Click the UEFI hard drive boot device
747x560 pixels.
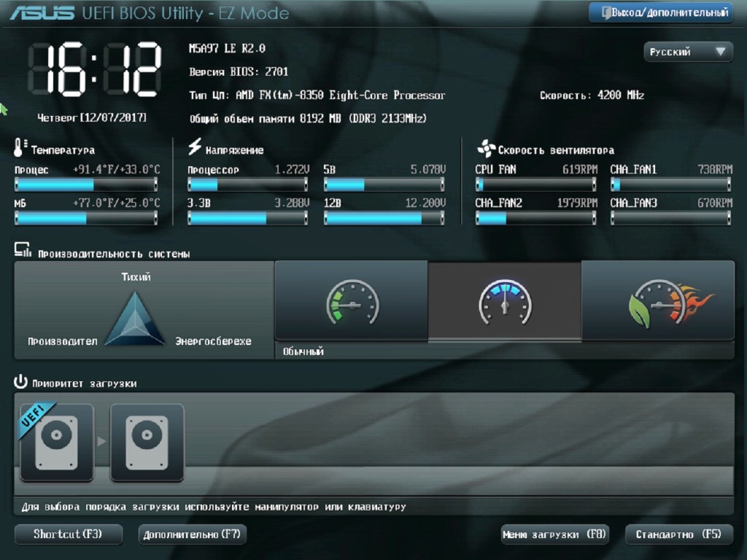[57, 443]
